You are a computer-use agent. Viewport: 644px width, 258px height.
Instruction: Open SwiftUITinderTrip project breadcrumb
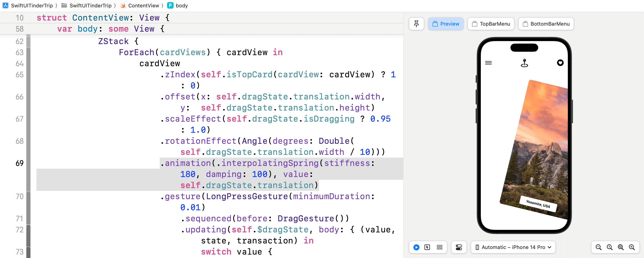(x=32, y=6)
